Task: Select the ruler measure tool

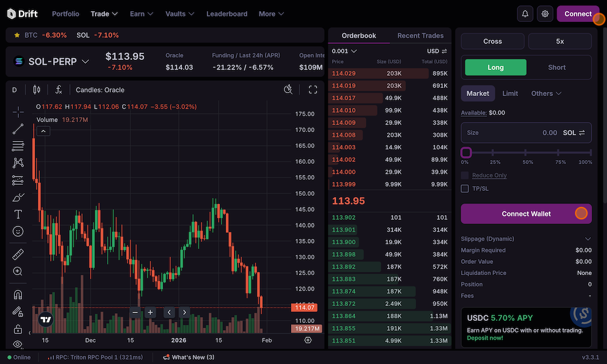Action: click(18, 254)
